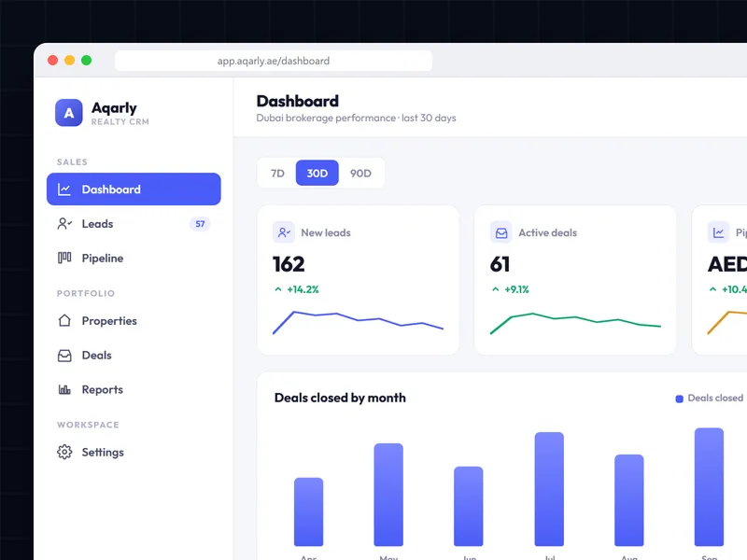Image resolution: width=747 pixels, height=560 pixels.
Task: Click the September bar in the chart
Action: coord(709,486)
